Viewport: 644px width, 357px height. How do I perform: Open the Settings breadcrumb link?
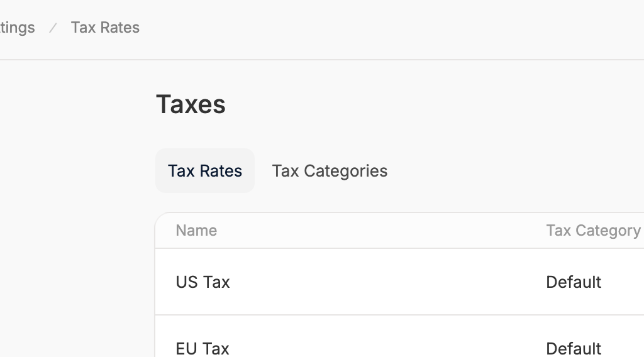17,28
